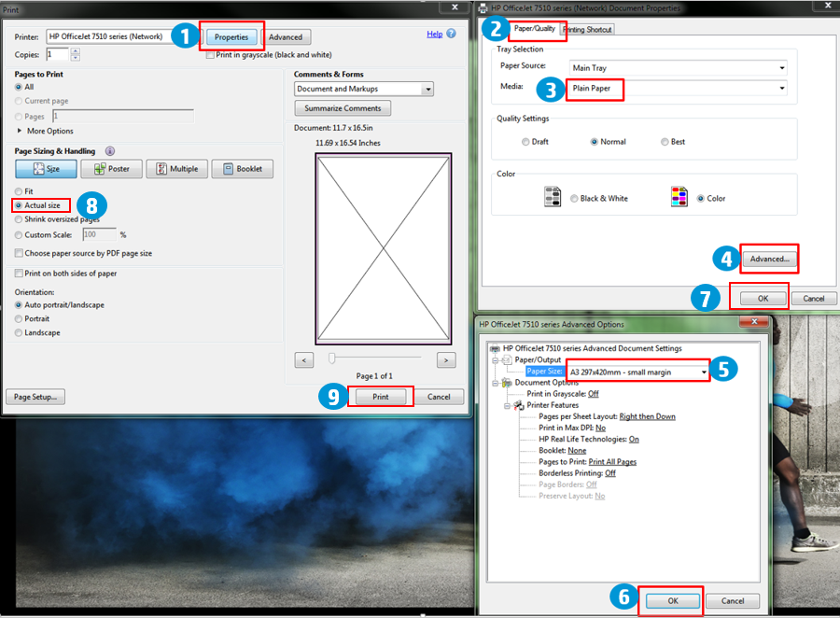Collapse the Document Options tree node
The width and height of the screenshot is (840, 618).
click(496, 383)
